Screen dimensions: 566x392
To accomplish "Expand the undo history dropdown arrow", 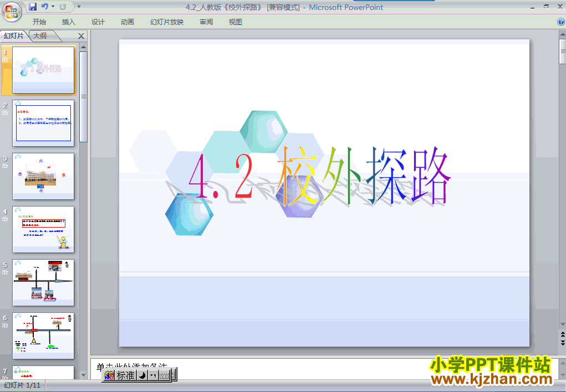I will tap(53, 7).
